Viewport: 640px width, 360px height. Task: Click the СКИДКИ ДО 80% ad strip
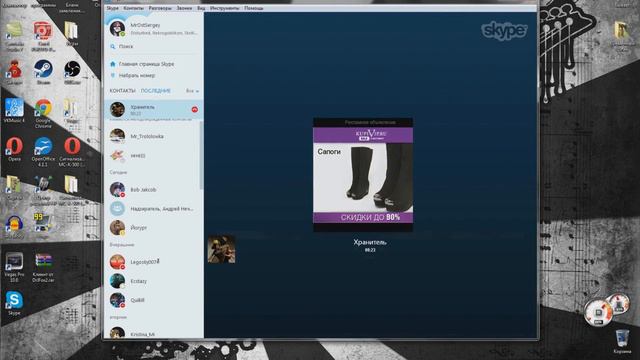point(363,218)
